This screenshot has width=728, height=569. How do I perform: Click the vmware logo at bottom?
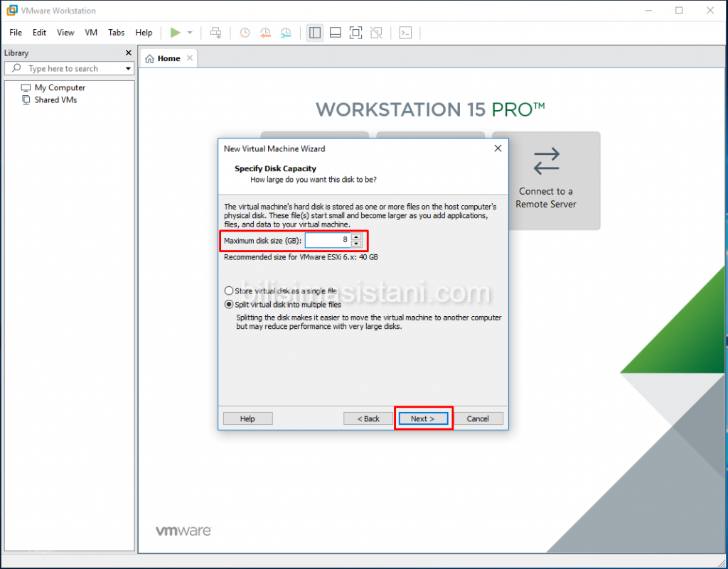[x=183, y=531]
